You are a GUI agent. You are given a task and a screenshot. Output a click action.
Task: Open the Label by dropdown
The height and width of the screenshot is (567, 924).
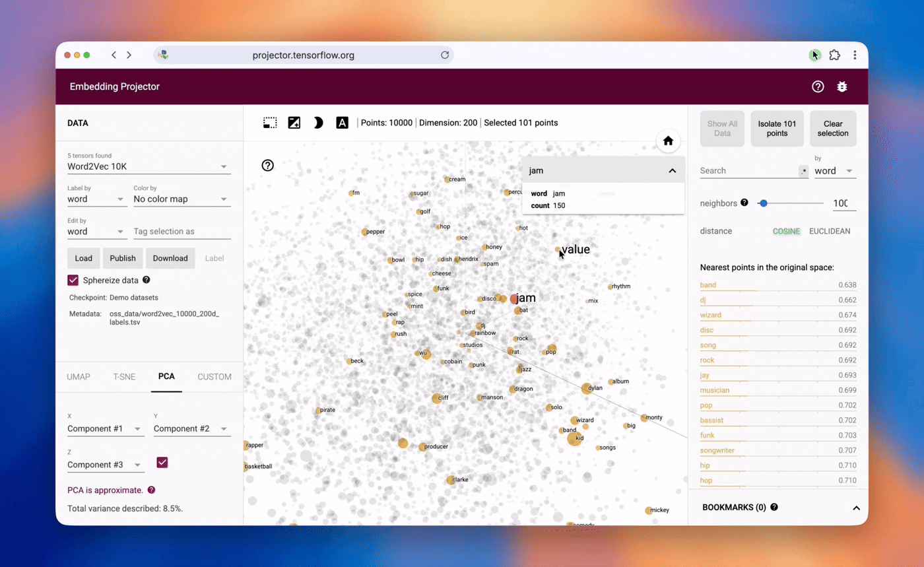click(x=97, y=199)
